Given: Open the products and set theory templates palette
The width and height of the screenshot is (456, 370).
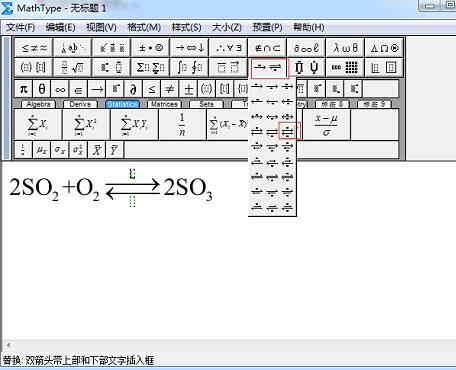Looking at the screenshot, I should coord(306,68).
